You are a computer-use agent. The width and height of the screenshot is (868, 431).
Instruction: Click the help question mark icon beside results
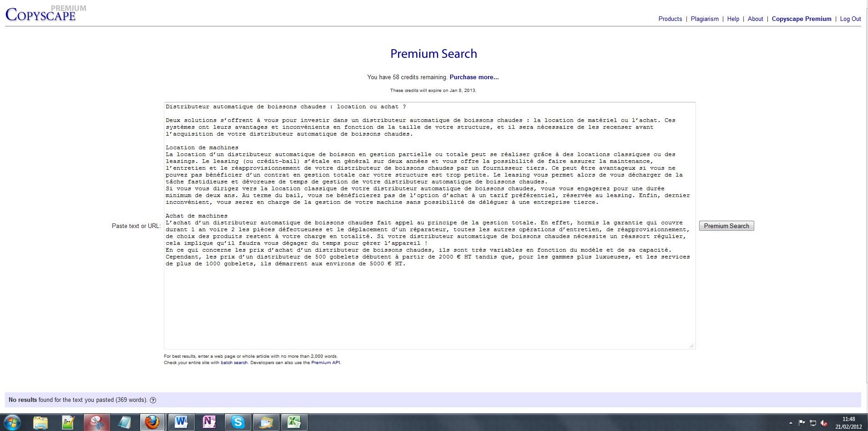[x=153, y=400]
